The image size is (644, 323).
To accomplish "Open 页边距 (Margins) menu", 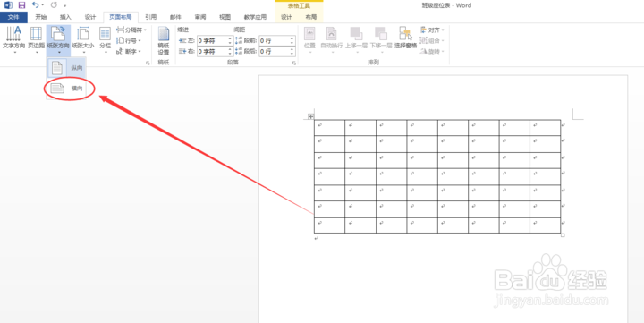I will [x=36, y=40].
